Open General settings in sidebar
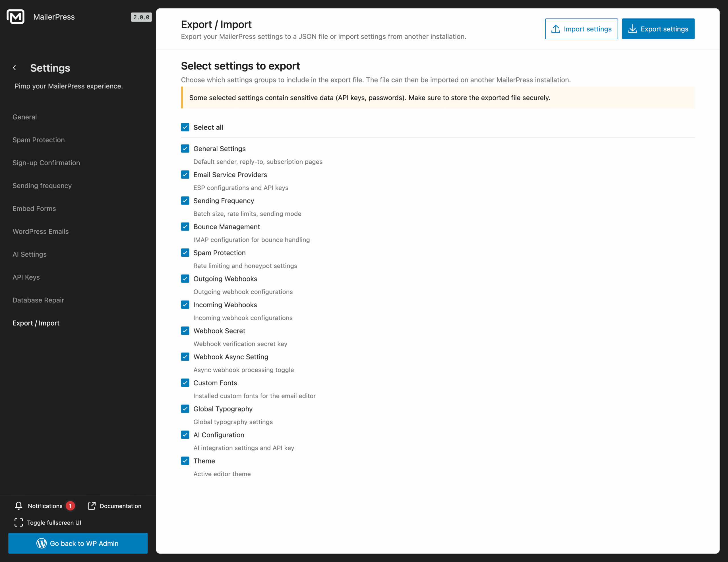This screenshot has width=728, height=562. 25,117
